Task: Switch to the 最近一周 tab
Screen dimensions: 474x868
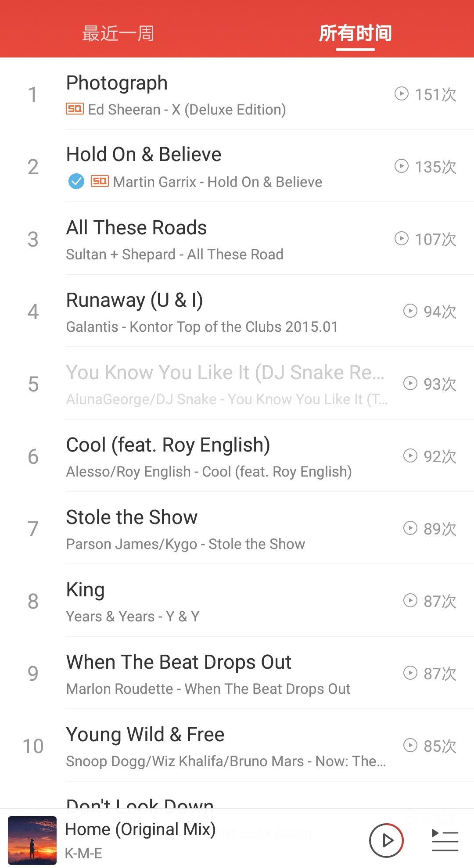Action: (118, 33)
